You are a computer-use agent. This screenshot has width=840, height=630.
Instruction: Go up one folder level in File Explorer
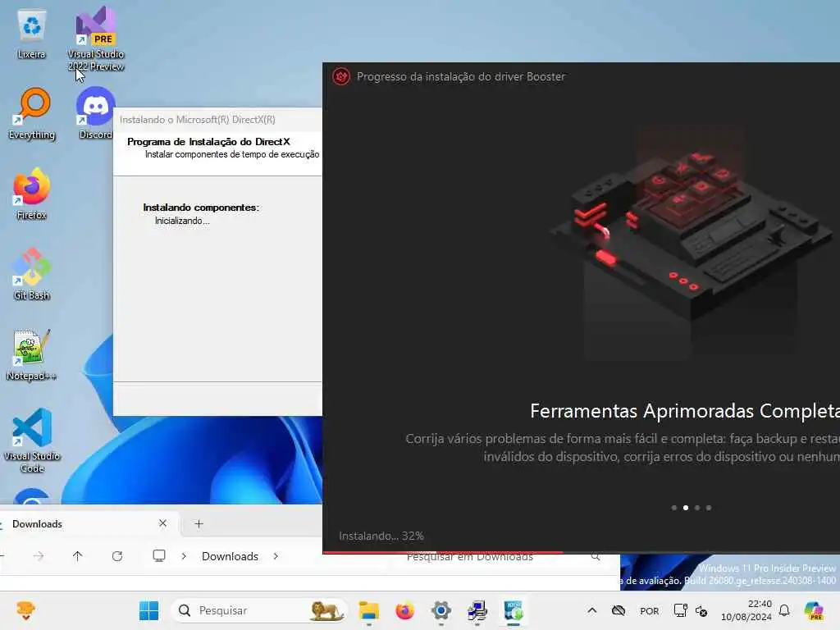tap(78, 556)
